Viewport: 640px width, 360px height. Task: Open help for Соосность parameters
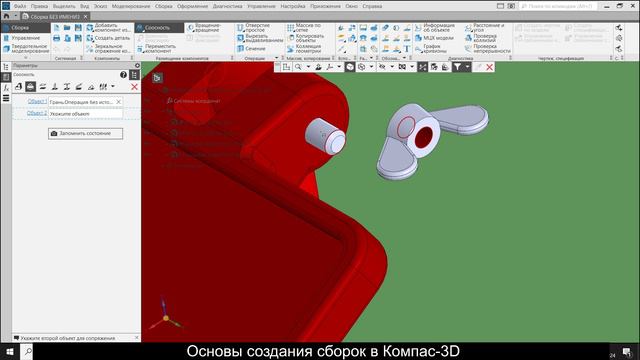pyautogui.click(x=123, y=75)
